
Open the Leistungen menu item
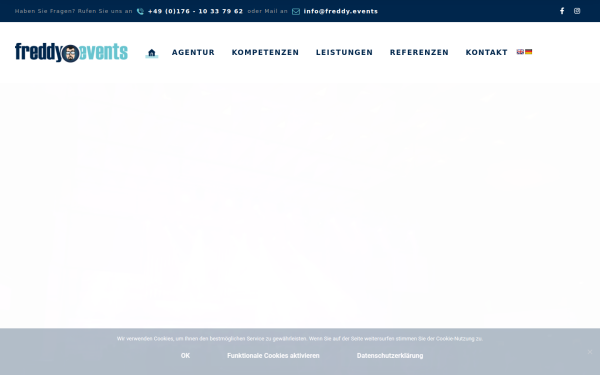344,52
